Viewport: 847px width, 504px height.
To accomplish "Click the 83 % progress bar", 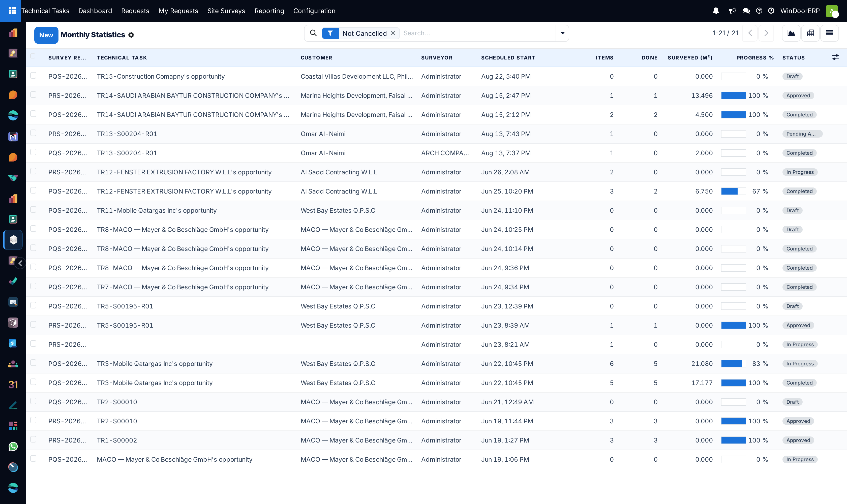I will coord(733,364).
